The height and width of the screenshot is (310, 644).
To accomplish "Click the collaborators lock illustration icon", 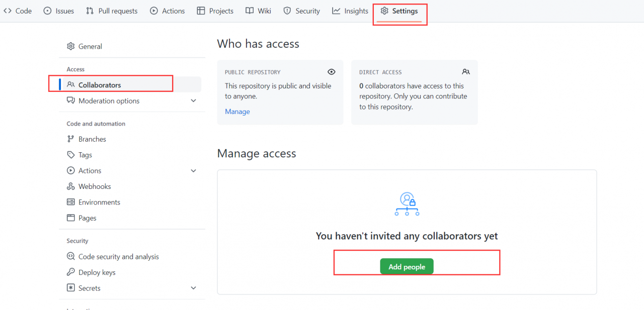I will [x=407, y=203].
